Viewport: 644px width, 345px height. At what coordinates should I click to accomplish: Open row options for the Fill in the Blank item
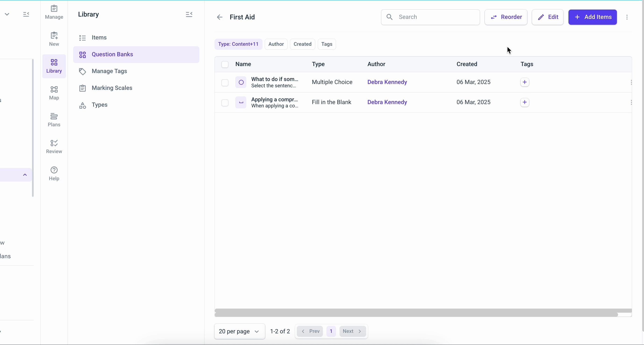(x=631, y=103)
